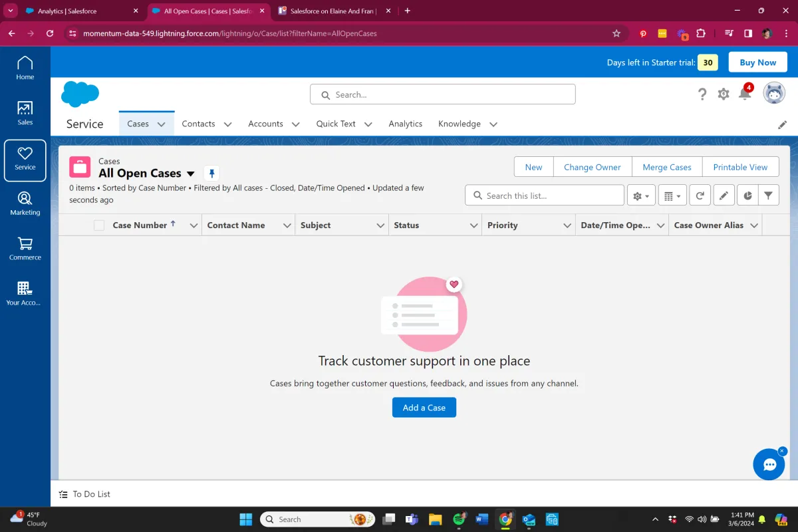Open the Quick Text tab
The image size is (798, 532).
tap(336, 124)
